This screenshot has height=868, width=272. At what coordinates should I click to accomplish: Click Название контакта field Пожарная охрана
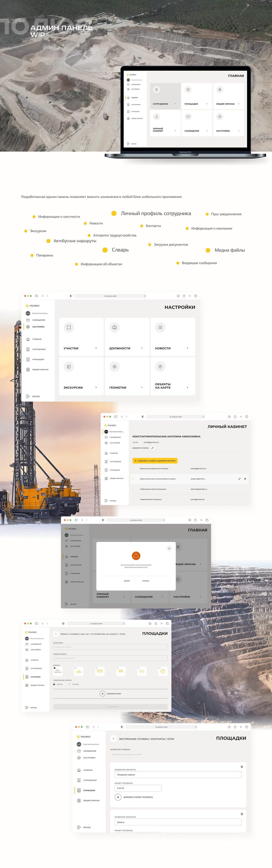pos(178,775)
